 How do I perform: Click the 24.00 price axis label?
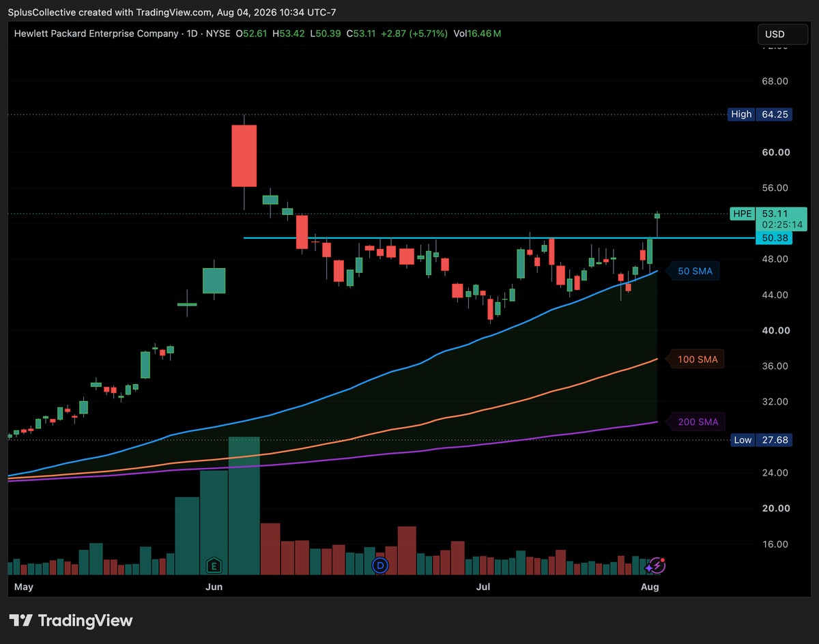coord(775,473)
